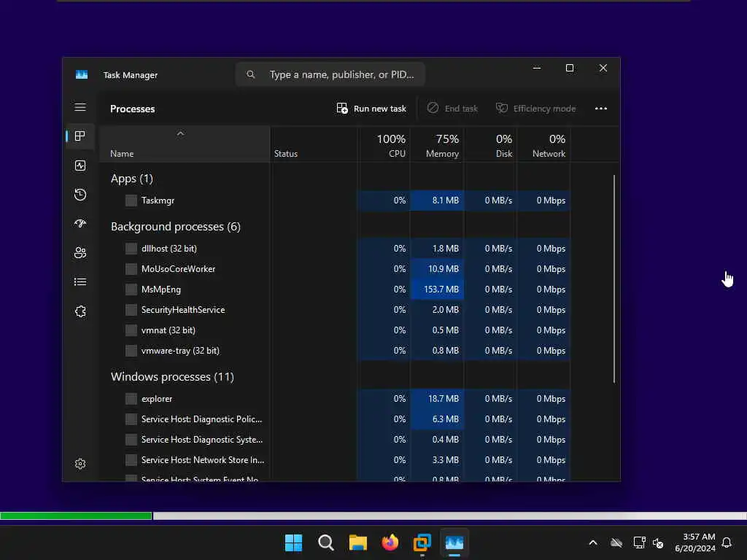Click the green progress bar at bottom
Screen dimensions: 747x560
point(76,516)
